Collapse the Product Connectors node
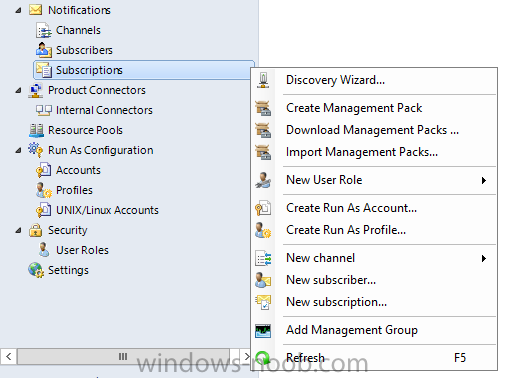 18,91
